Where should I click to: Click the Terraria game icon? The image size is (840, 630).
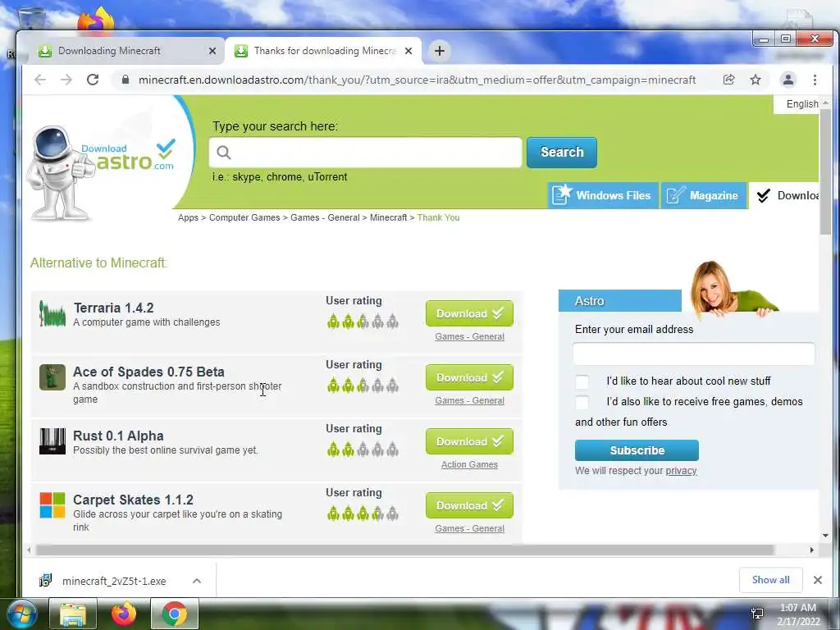pyautogui.click(x=52, y=314)
